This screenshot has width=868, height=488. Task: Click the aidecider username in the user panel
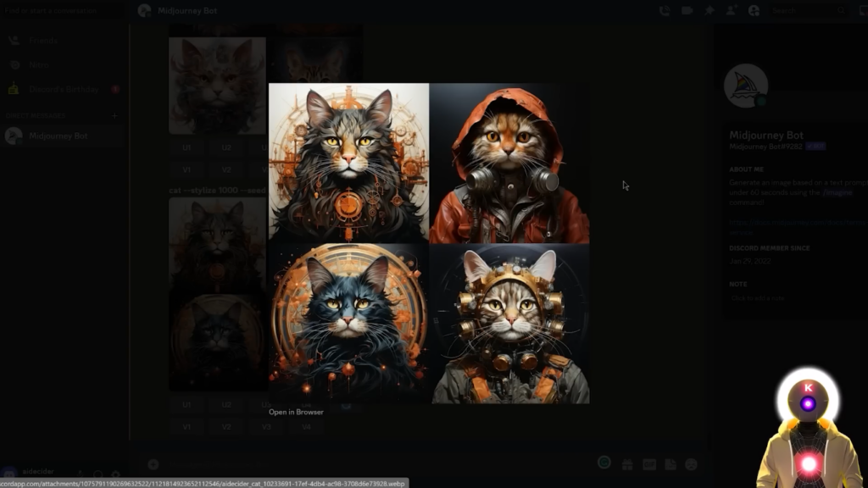pyautogui.click(x=38, y=471)
